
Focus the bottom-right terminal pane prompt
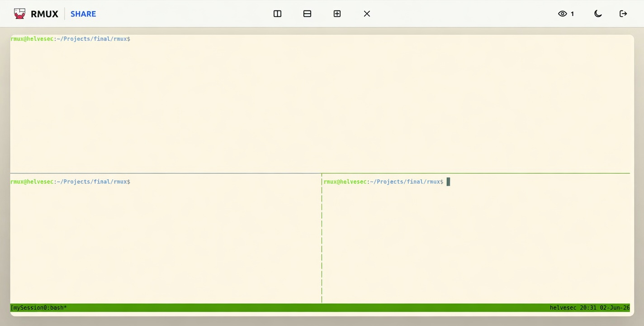pos(384,182)
